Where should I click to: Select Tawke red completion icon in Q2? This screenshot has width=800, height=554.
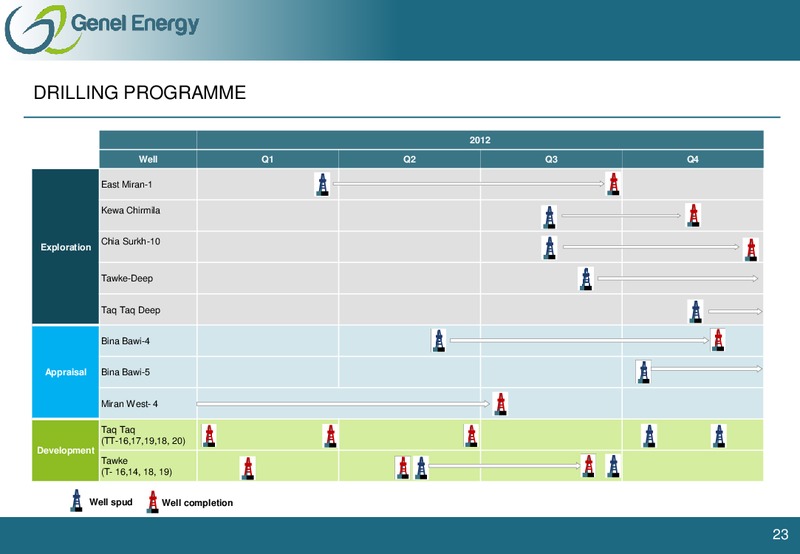(x=403, y=467)
